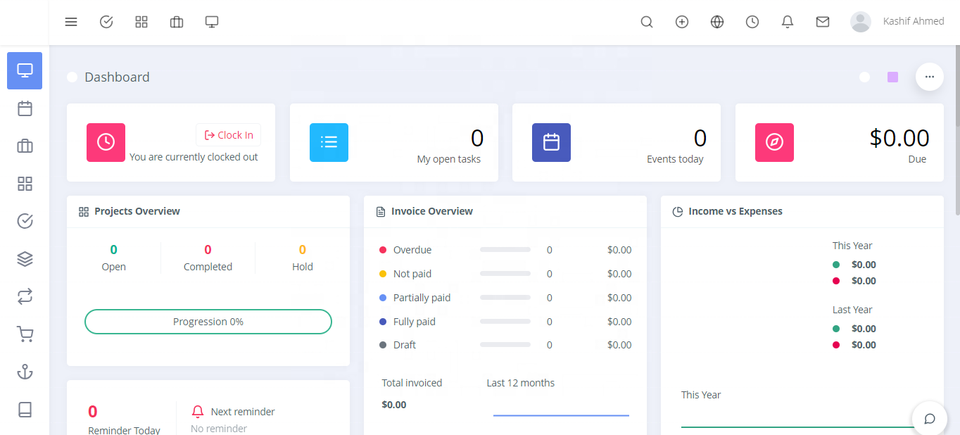The width and height of the screenshot is (960, 435).
Task: Open messages envelope icon
Action: point(823,22)
